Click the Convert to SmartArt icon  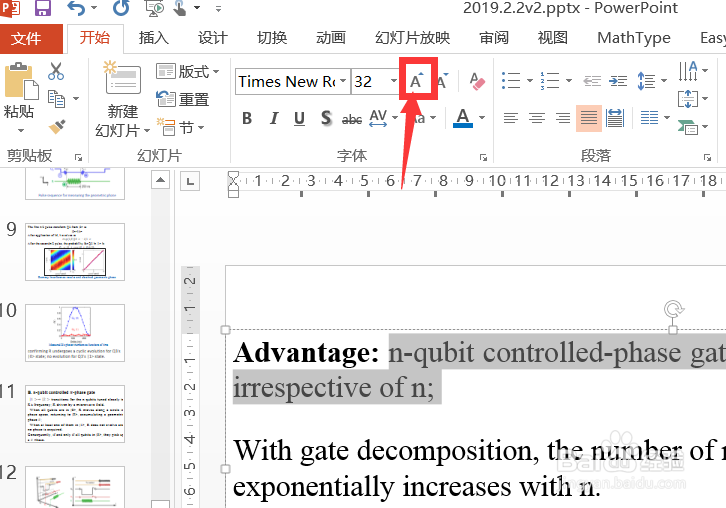click(688, 126)
